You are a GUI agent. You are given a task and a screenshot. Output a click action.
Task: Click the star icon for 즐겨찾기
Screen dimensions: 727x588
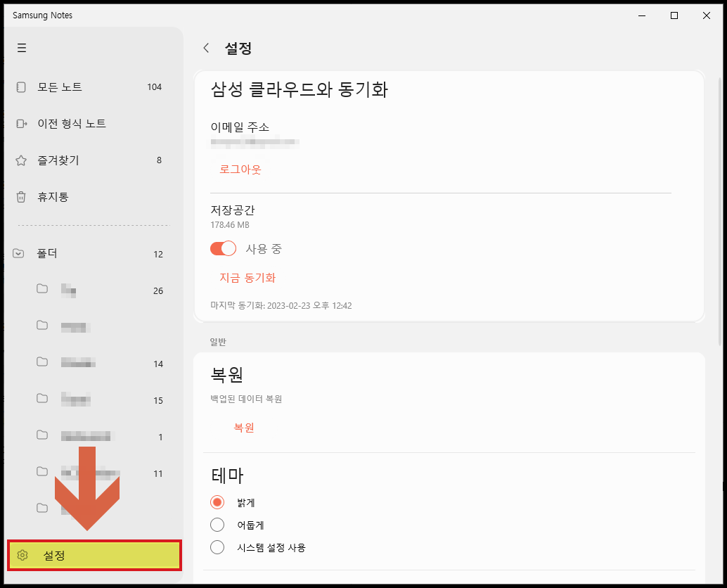(21, 160)
